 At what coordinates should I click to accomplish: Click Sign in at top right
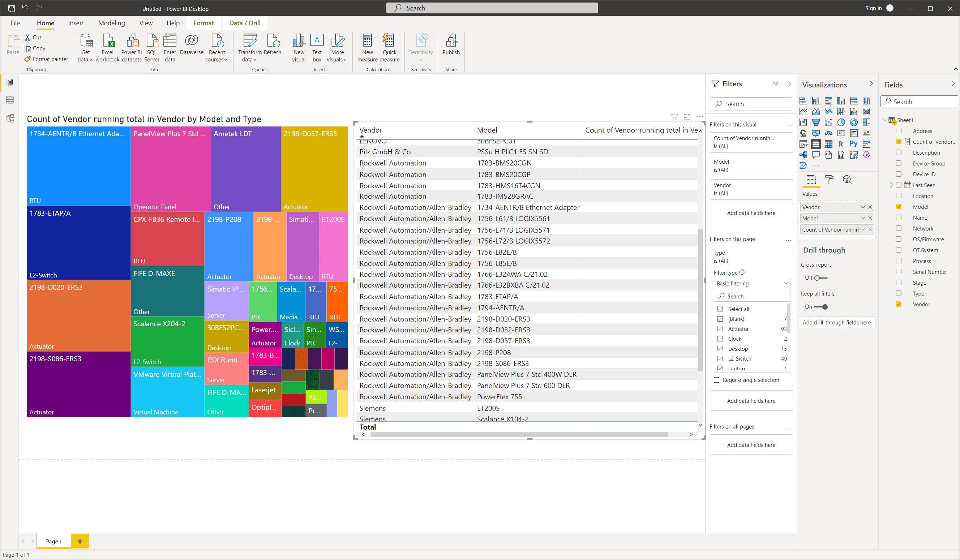[873, 8]
